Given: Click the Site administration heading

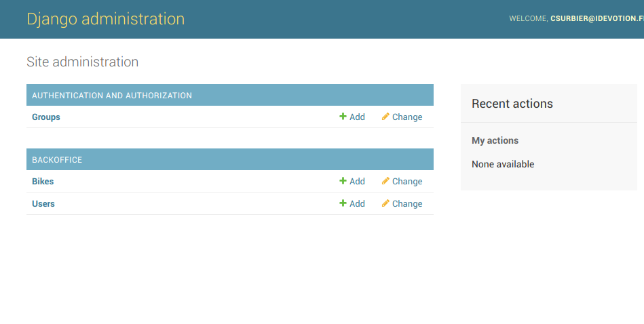Looking at the screenshot, I should click(x=83, y=62).
